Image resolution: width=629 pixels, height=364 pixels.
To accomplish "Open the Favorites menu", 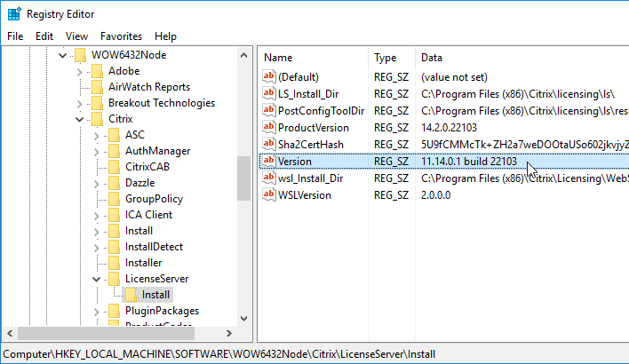I will 121,36.
